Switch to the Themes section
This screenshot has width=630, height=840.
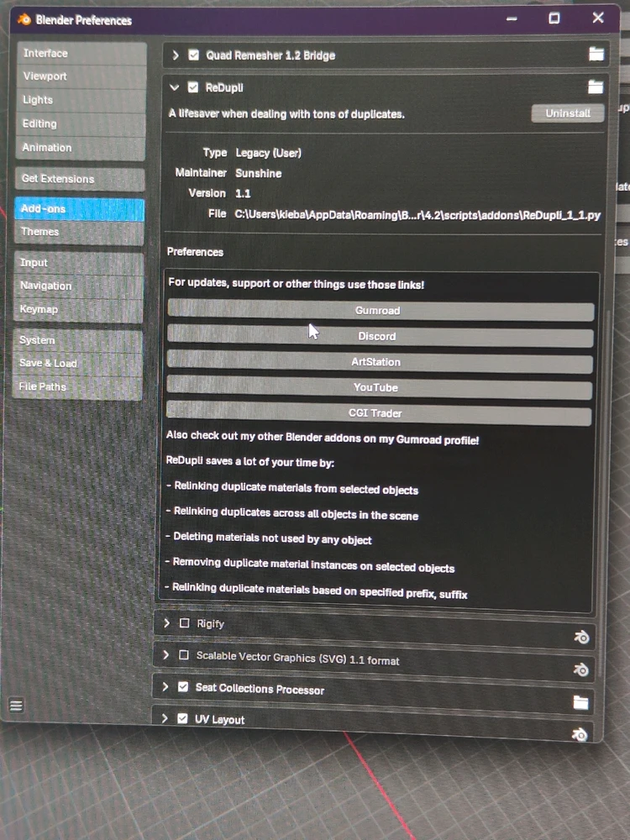click(79, 232)
